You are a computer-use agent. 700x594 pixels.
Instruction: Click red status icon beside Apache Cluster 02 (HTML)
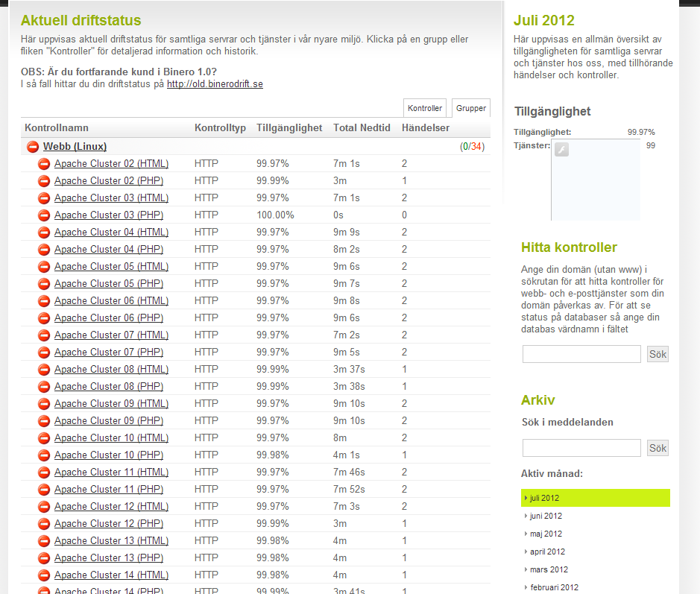(x=44, y=164)
